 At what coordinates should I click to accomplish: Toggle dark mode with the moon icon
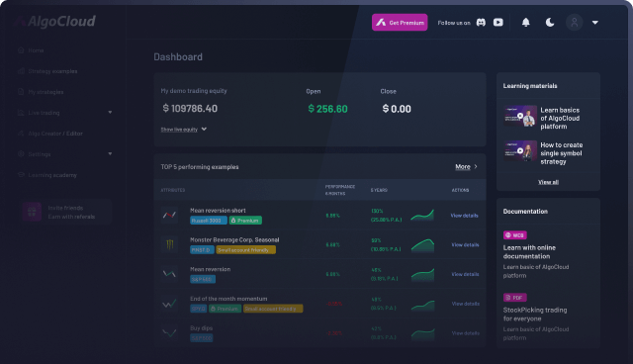[x=550, y=23]
